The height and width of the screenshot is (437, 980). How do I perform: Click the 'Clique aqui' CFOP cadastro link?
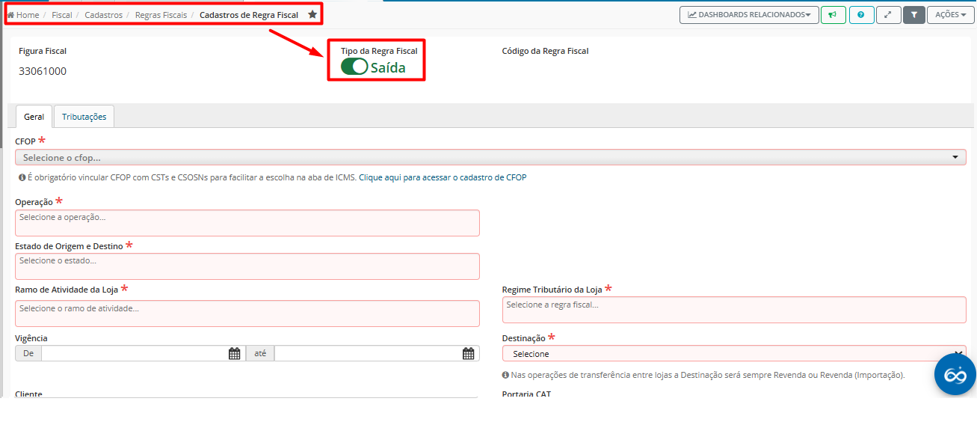coord(380,178)
